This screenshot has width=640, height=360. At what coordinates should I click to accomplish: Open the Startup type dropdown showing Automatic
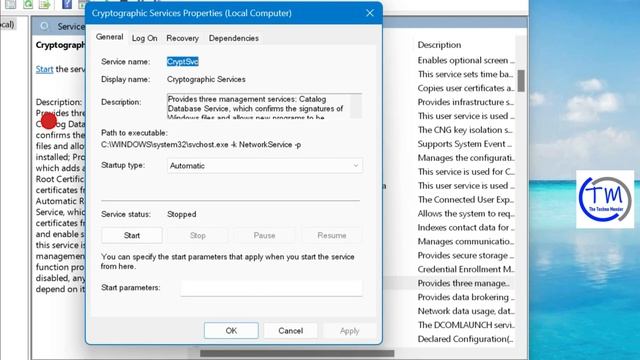tap(264, 166)
